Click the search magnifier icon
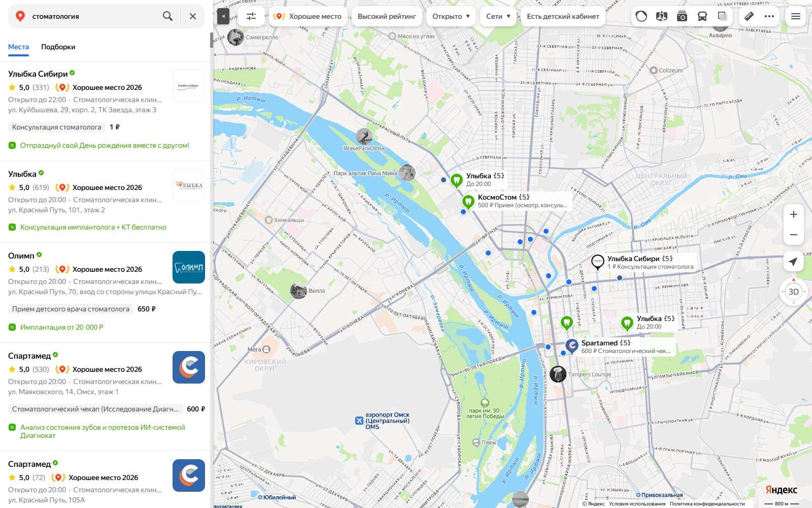The width and height of the screenshot is (812, 508). click(x=167, y=16)
